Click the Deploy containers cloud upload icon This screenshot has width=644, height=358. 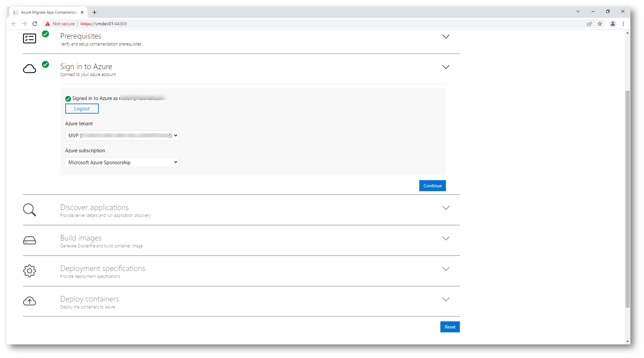[x=29, y=301]
